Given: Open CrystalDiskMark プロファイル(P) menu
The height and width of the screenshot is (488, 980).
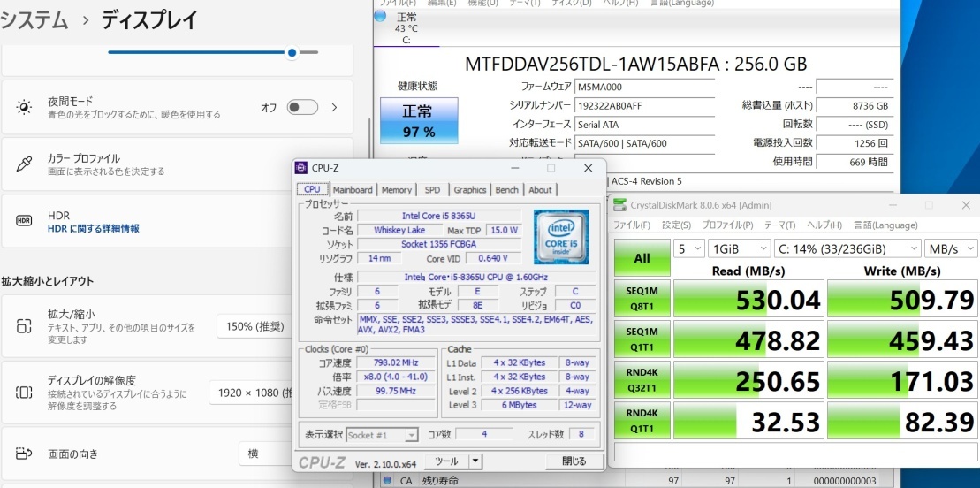Looking at the screenshot, I should click(x=727, y=225).
